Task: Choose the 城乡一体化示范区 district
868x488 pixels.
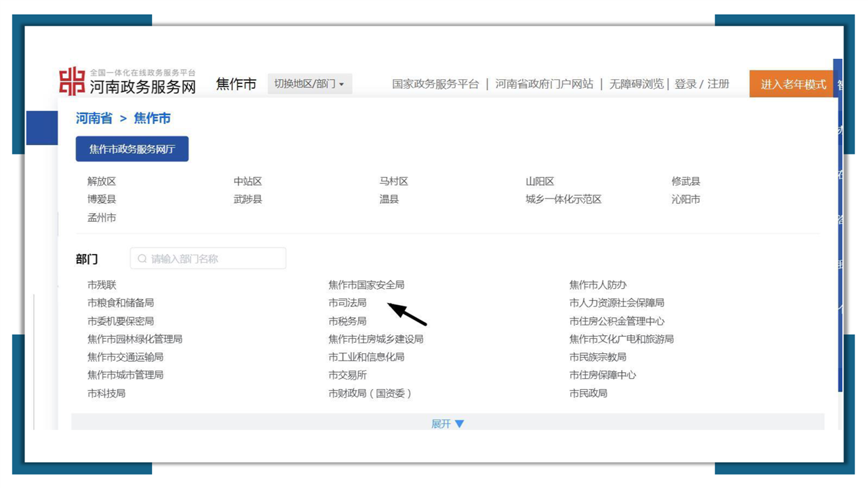Action: (x=563, y=199)
